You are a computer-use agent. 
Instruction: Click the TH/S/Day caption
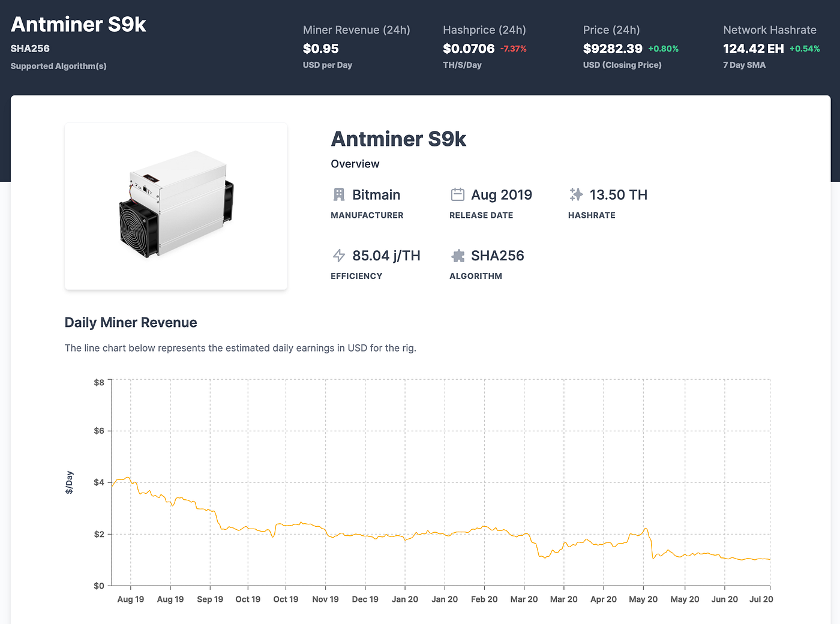tap(462, 65)
